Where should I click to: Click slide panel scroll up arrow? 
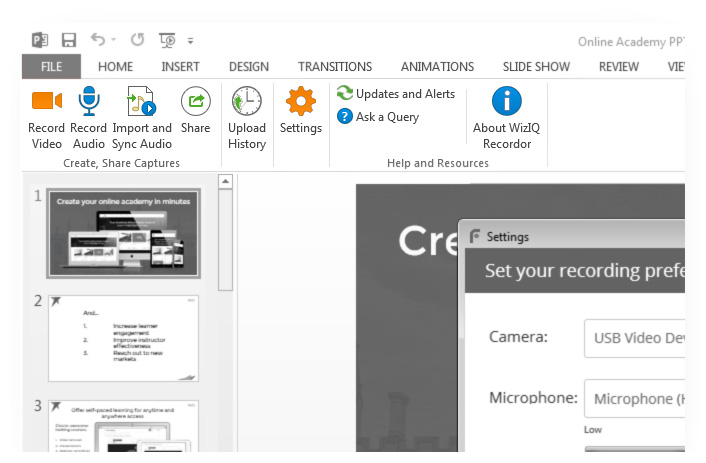225,182
